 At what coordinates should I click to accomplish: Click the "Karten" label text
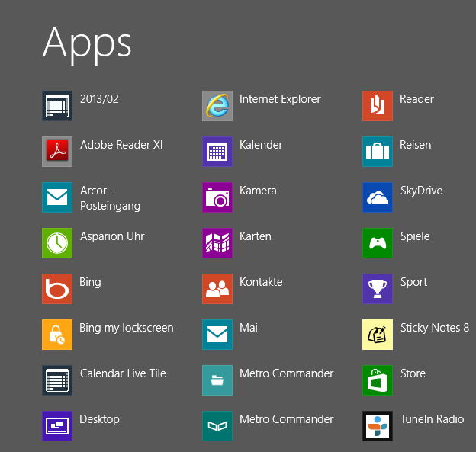(x=256, y=236)
